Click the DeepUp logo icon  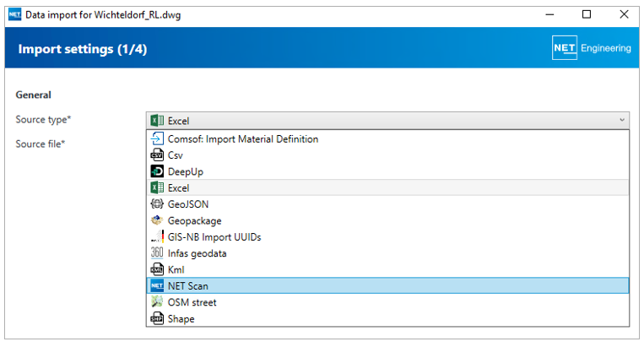[157, 171]
